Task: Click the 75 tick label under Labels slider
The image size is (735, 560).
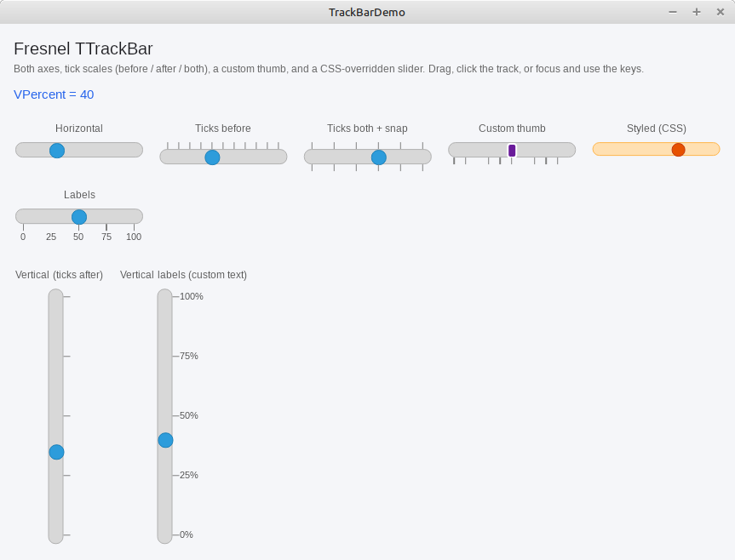Action: pyautogui.click(x=106, y=237)
